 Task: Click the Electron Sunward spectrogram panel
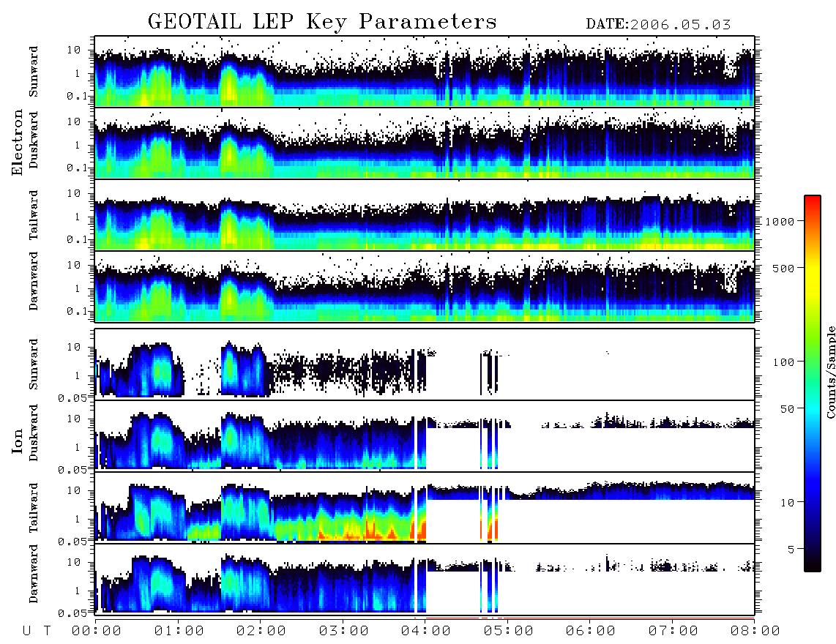425,71
